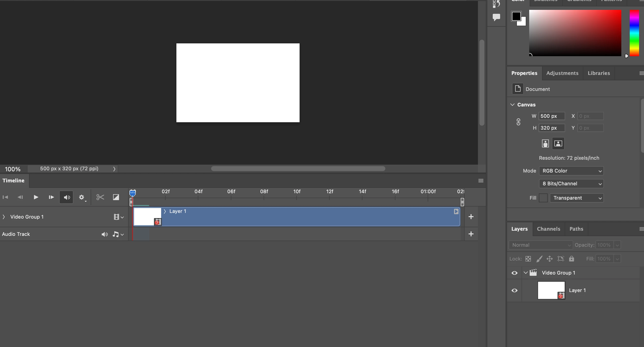This screenshot has height=347, width=644.
Task: Toggle audio playback mute in Timeline
Action: tap(66, 197)
